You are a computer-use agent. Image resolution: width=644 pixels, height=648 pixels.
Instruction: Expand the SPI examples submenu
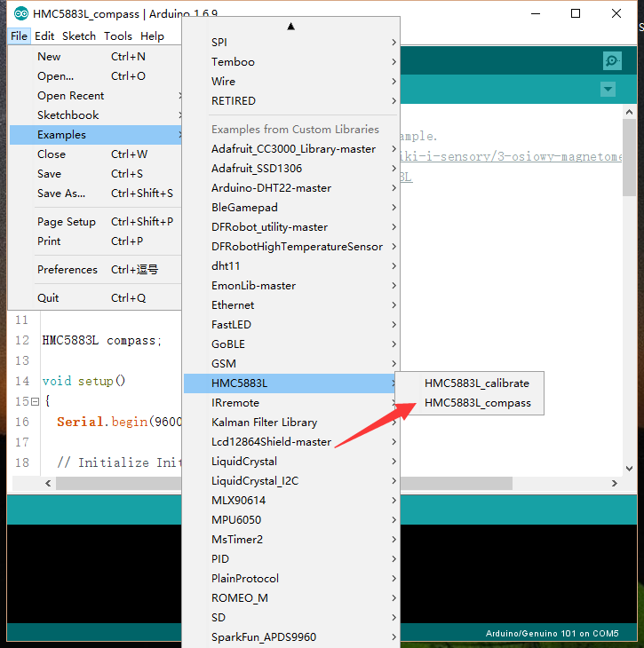click(x=291, y=42)
